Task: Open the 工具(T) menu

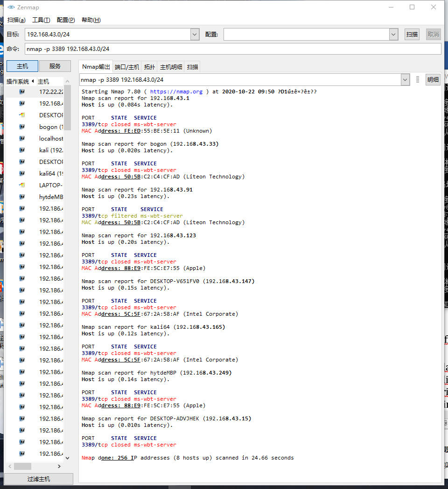Action: (x=41, y=20)
